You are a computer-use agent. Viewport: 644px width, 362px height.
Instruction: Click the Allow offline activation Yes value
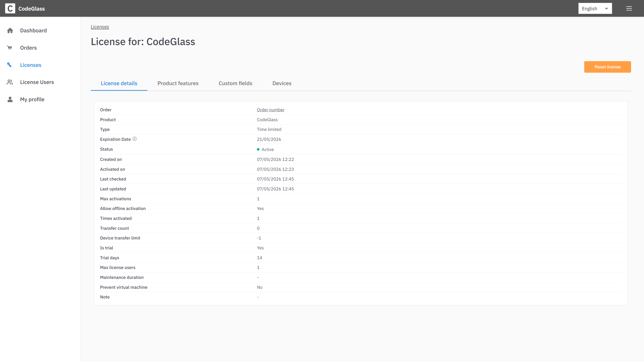260,208
